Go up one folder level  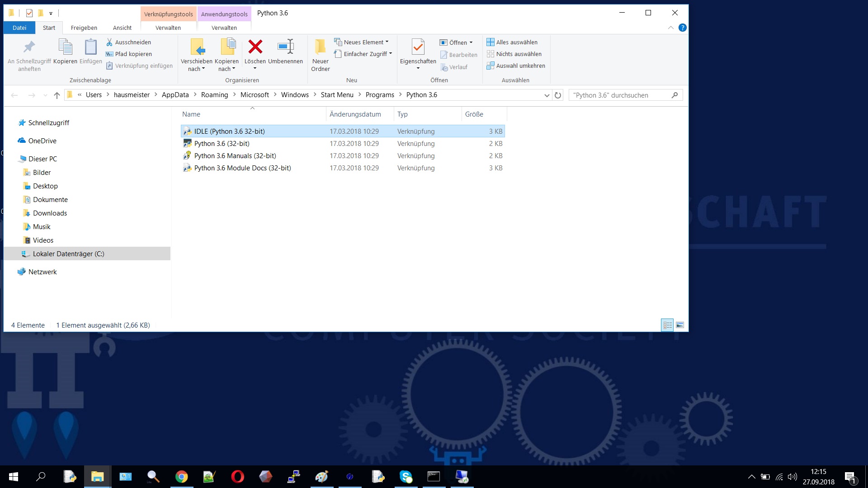tap(57, 95)
